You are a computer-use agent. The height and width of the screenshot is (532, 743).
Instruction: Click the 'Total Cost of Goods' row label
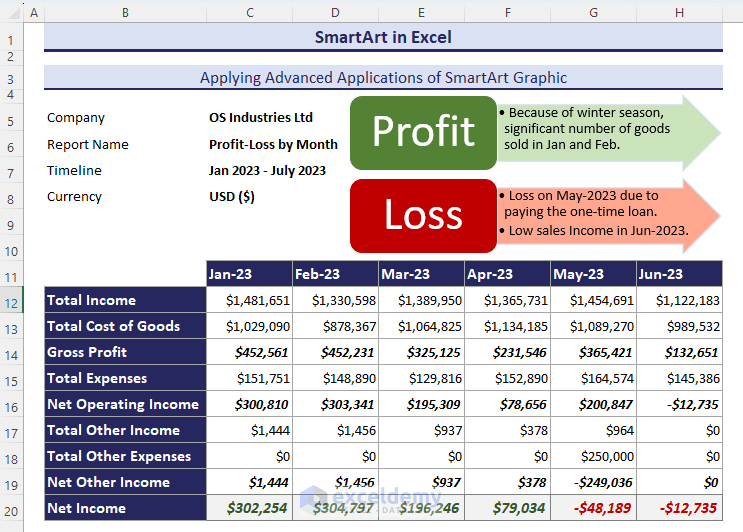point(126,326)
